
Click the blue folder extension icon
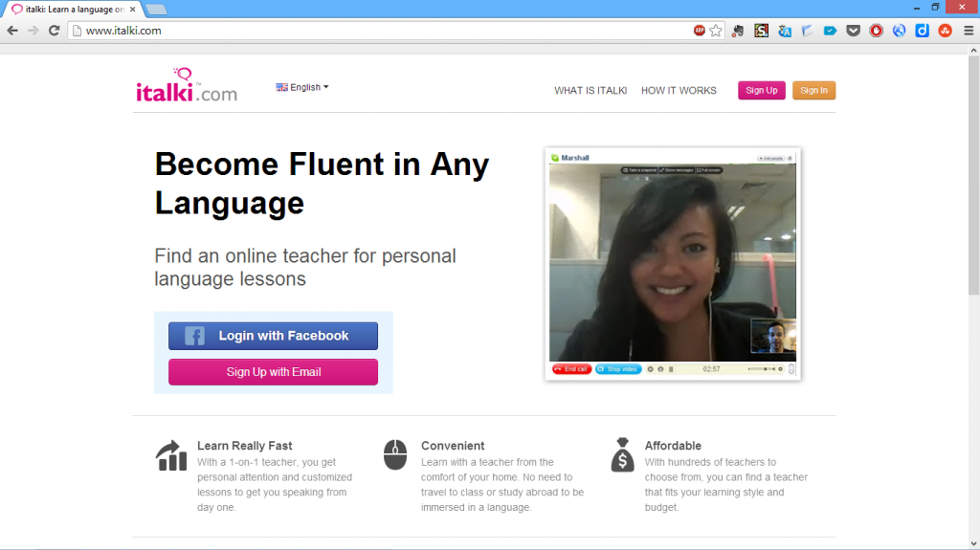click(807, 30)
